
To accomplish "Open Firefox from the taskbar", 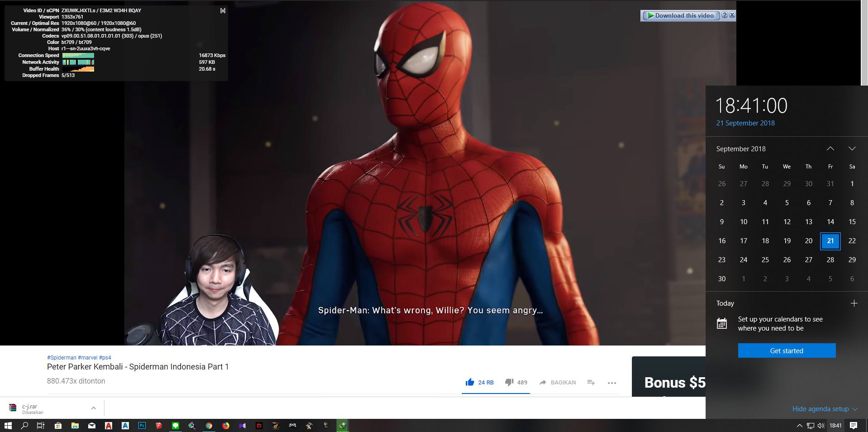I will click(226, 426).
